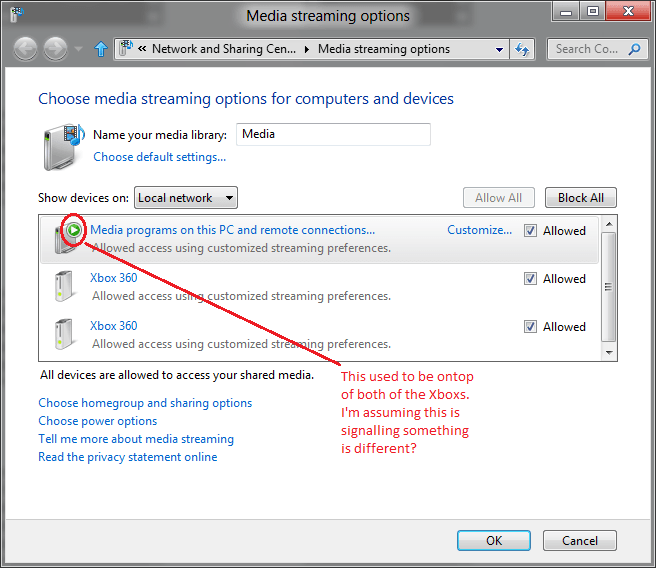
Task: Uncheck Allowed for media programs on this PC
Action: [x=531, y=231]
